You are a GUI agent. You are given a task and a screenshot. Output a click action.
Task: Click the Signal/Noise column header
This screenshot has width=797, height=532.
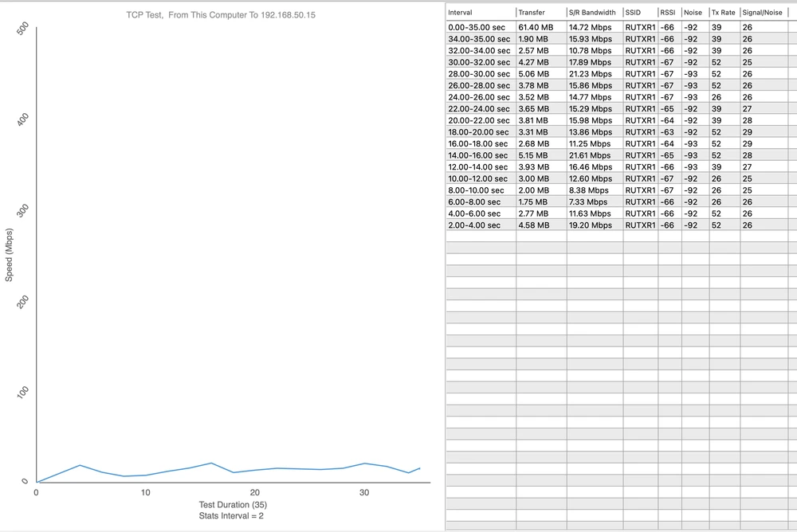click(x=761, y=13)
